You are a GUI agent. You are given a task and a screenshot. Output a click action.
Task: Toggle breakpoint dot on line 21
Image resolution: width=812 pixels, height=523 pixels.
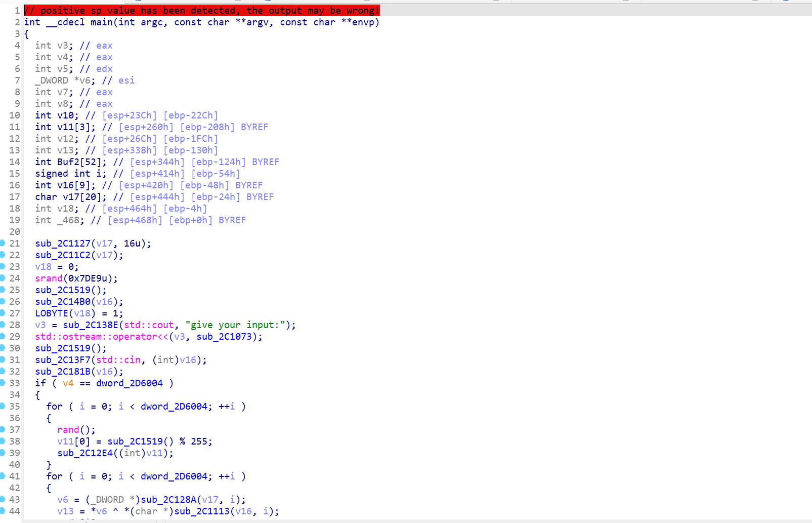[3, 243]
